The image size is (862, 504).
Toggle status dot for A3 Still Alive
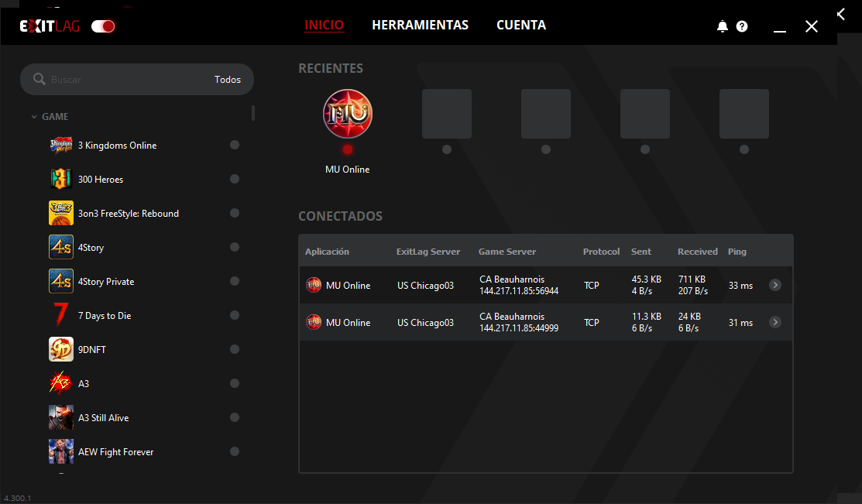pos(235,418)
